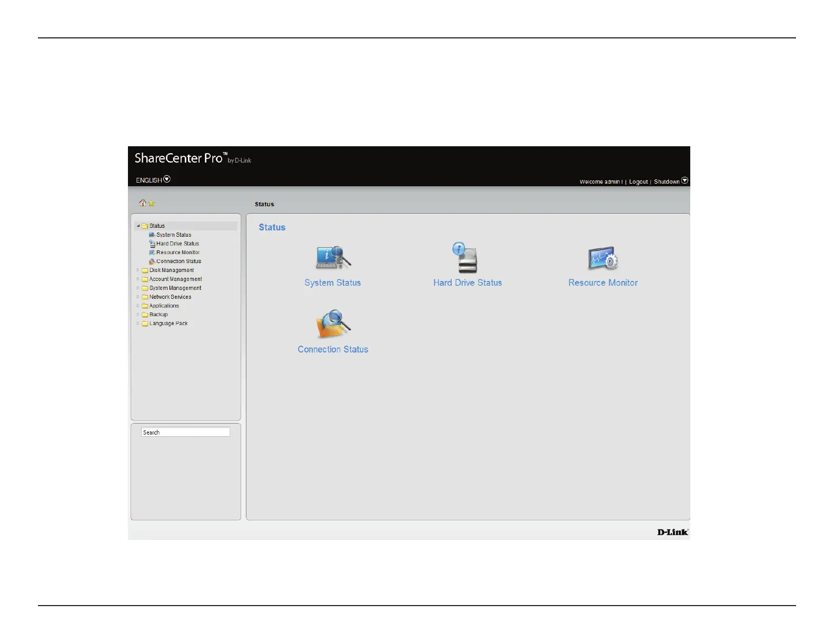
Task: Open the Connection Status large icon
Action: point(333,324)
